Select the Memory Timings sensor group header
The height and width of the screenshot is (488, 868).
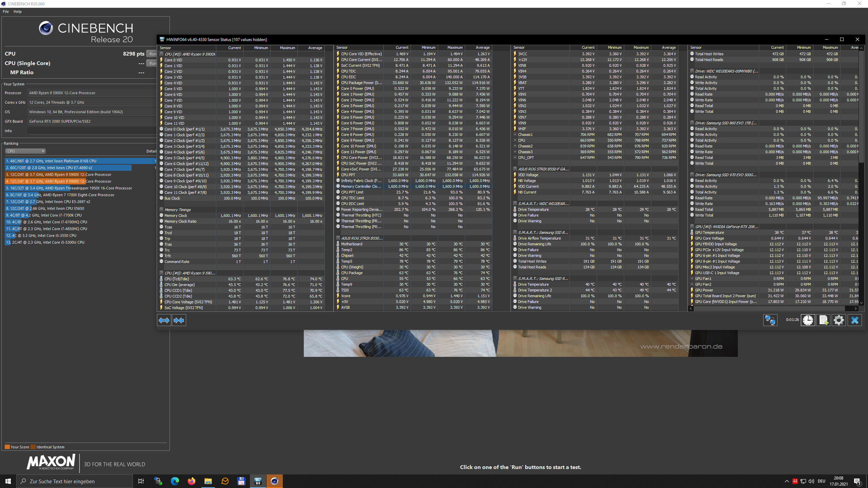(x=178, y=210)
